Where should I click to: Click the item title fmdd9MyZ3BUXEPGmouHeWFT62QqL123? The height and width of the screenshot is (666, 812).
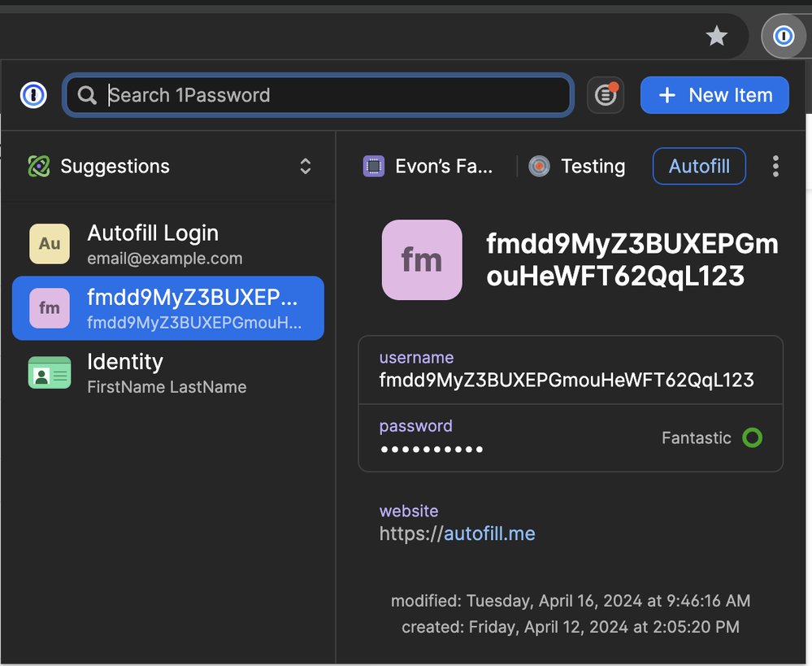click(632, 259)
